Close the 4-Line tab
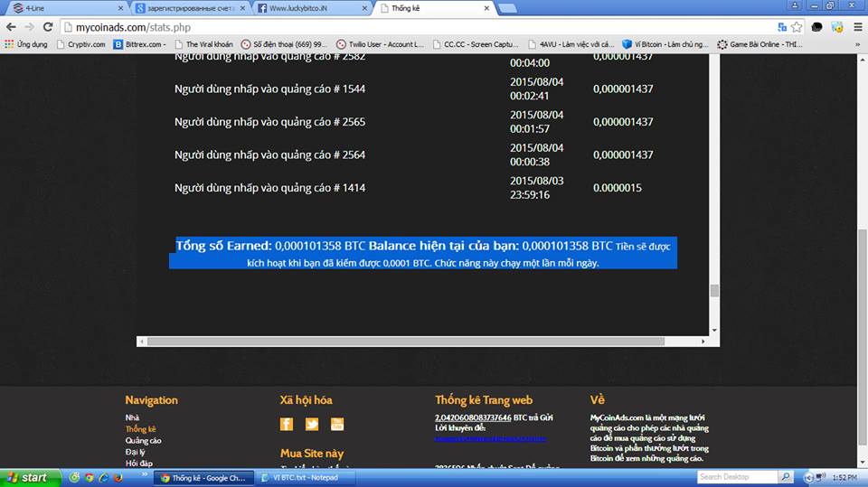 click(x=120, y=8)
